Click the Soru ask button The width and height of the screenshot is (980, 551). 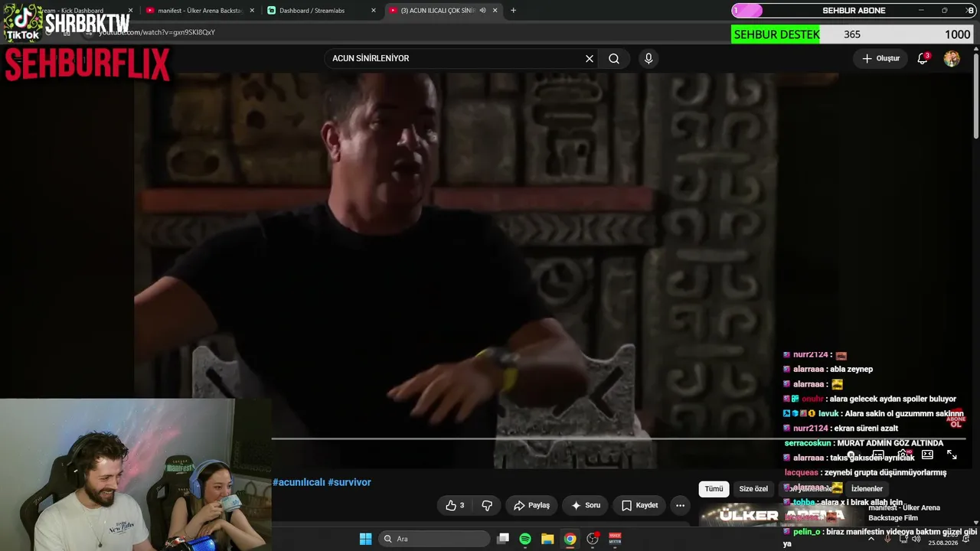[586, 505]
